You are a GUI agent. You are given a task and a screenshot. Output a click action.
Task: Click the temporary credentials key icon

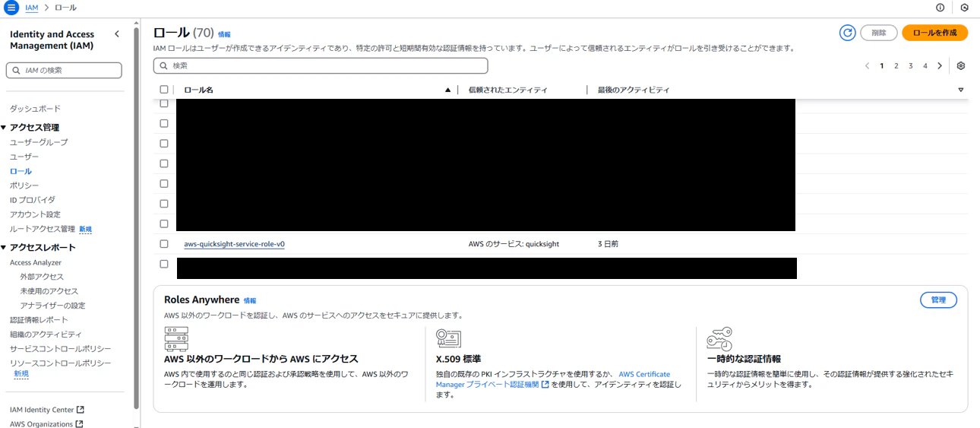719,338
